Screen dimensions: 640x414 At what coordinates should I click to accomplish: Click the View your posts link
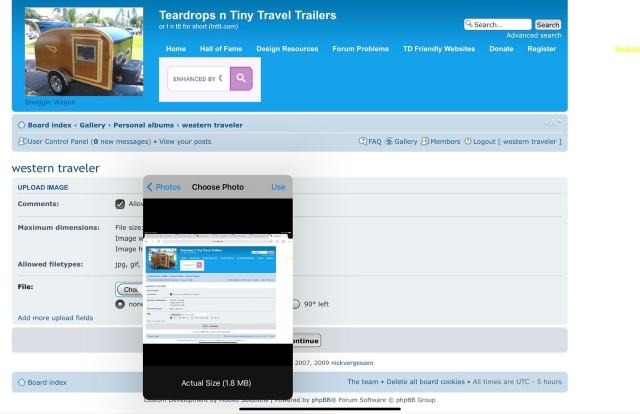(x=185, y=141)
